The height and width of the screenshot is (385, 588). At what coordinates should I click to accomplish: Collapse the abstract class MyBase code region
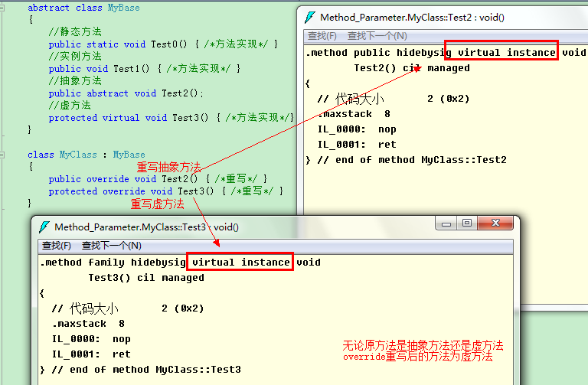(2, 8)
